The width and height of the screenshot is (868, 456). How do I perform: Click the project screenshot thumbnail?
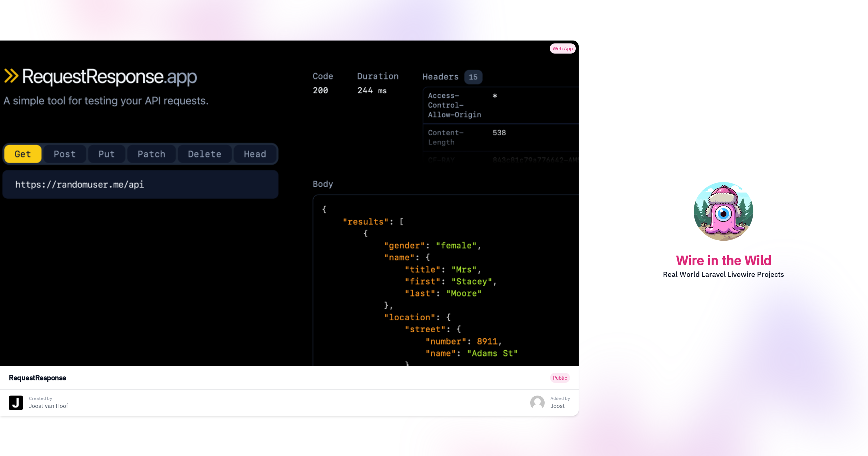(x=289, y=203)
